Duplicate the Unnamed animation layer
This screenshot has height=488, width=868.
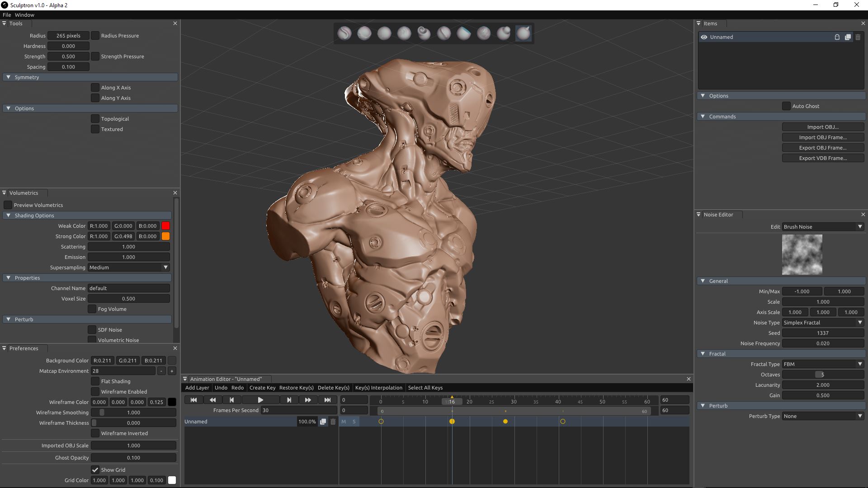pyautogui.click(x=323, y=422)
